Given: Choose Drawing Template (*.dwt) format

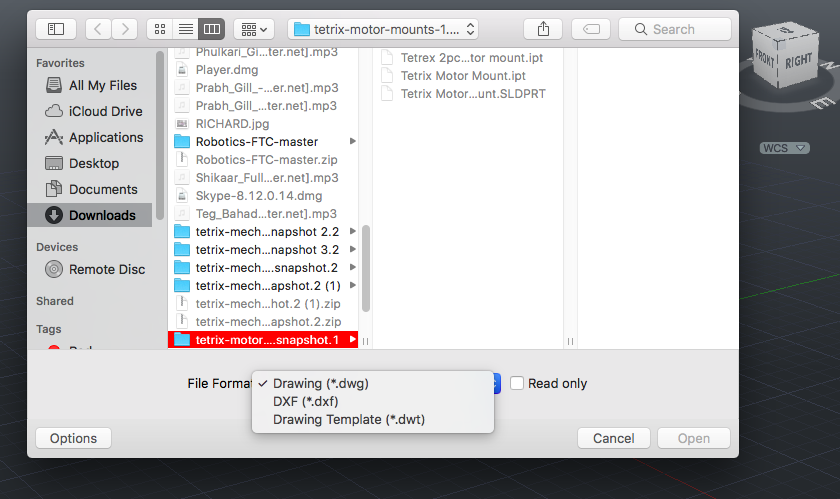Looking at the screenshot, I should [x=373, y=419].
